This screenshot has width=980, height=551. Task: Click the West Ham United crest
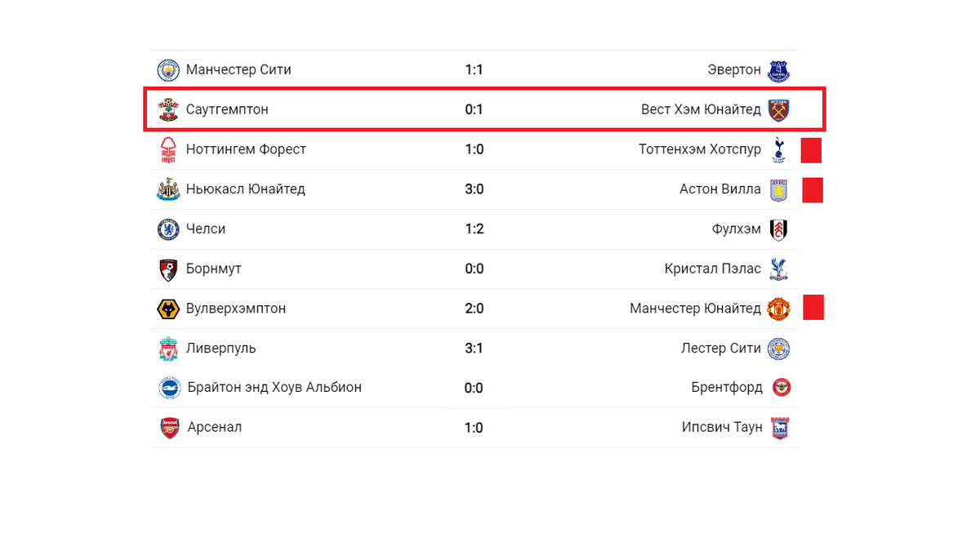coord(779,109)
